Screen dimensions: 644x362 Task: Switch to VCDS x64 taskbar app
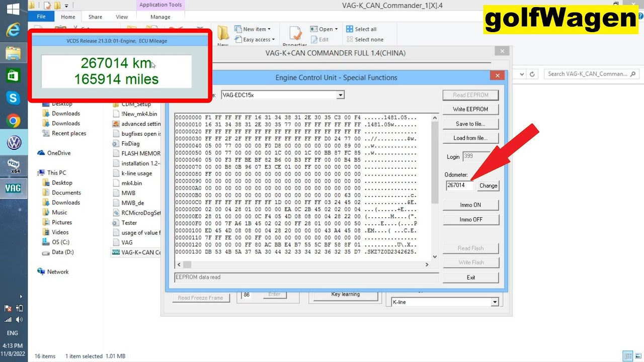13,166
